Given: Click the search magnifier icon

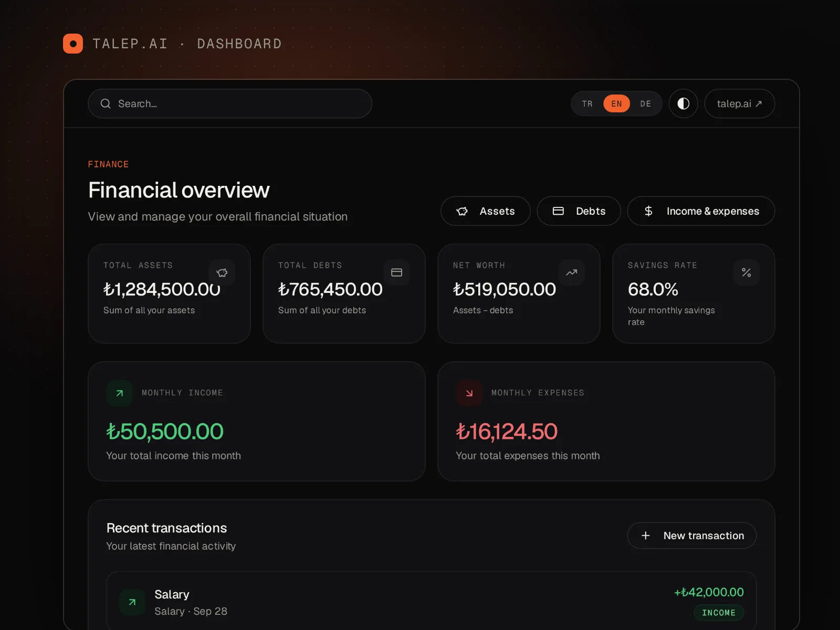Looking at the screenshot, I should coord(106,103).
